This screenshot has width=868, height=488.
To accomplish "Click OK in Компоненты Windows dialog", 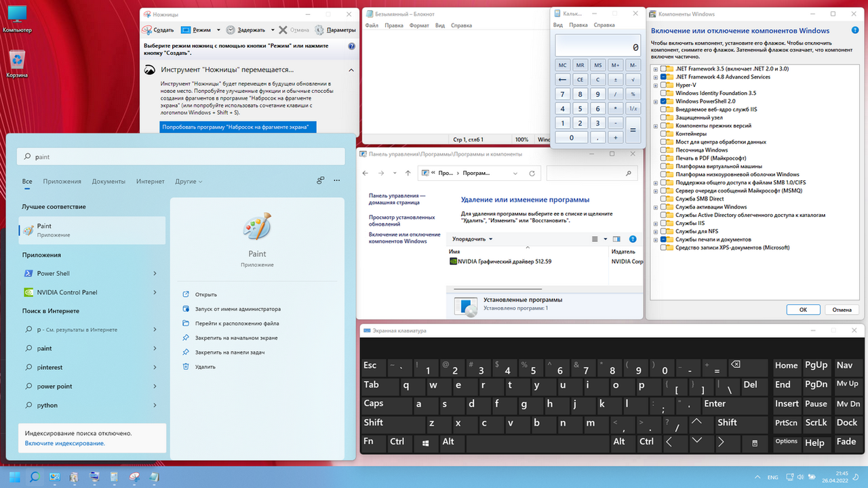I will pyautogui.click(x=803, y=310).
